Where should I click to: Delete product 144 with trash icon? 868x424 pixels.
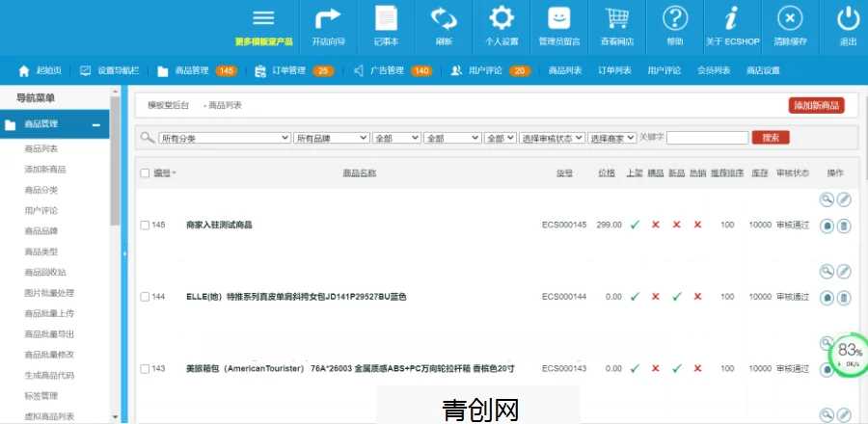[x=844, y=298]
